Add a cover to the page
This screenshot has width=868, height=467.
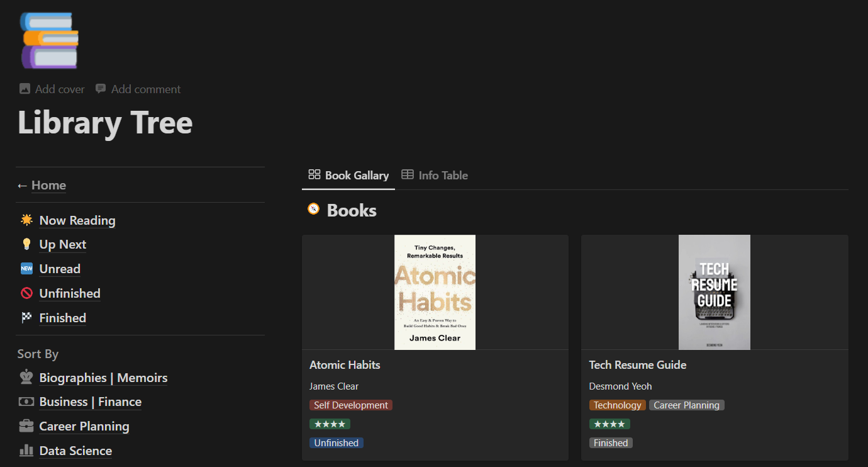[x=52, y=89]
